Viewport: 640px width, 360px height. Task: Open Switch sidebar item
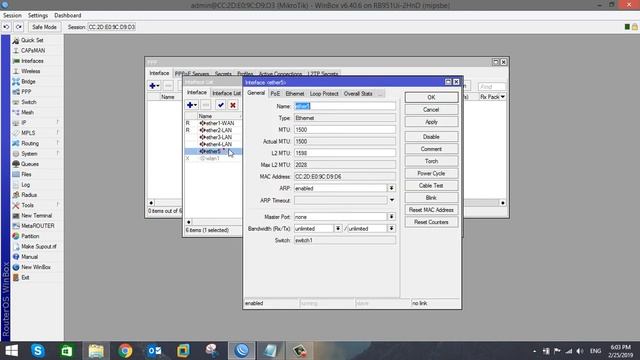[29, 102]
